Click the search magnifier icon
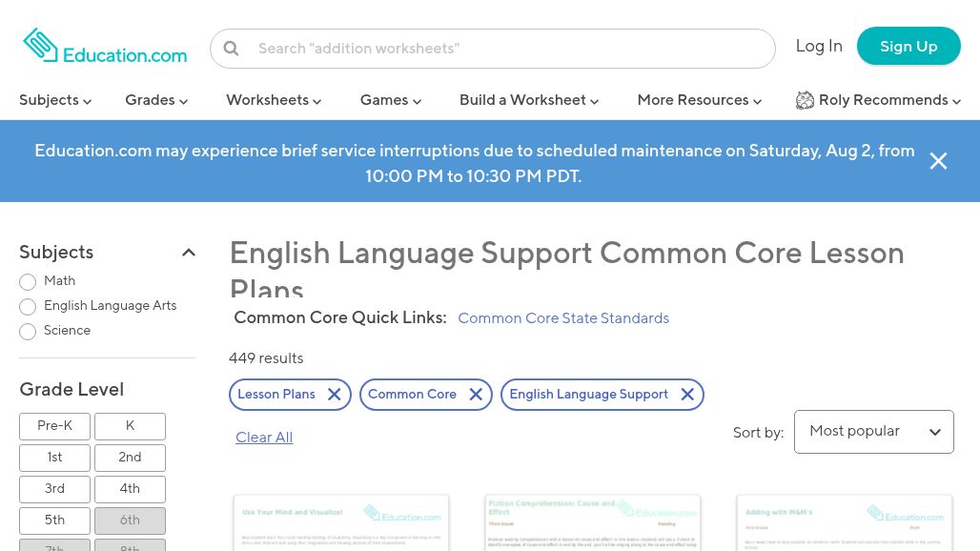 (x=231, y=48)
